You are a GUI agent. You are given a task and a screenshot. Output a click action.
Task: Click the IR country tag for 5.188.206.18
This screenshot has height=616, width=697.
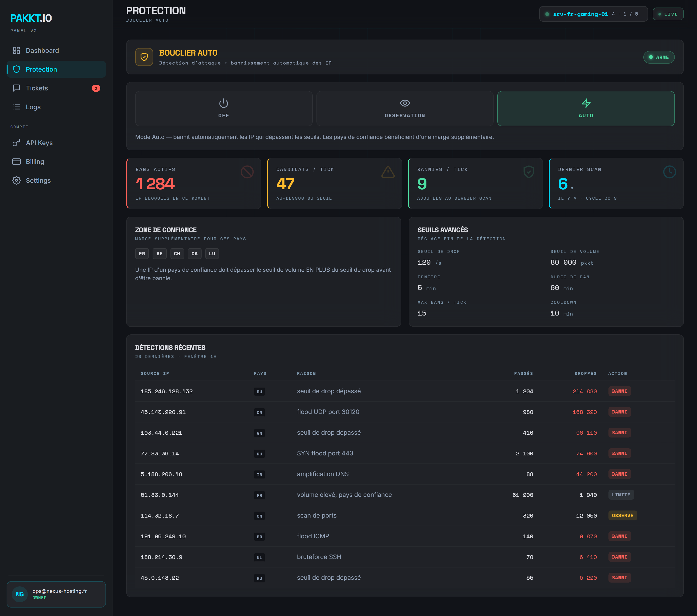tap(259, 474)
